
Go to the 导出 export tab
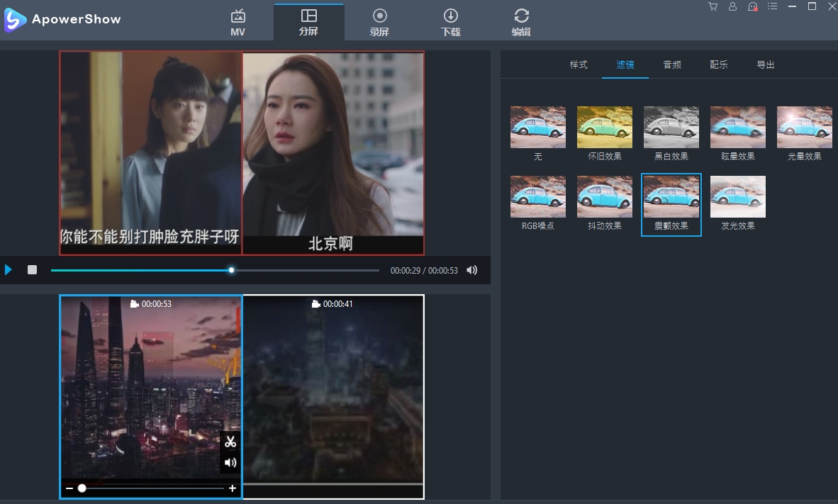pyautogui.click(x=766, y=65)
